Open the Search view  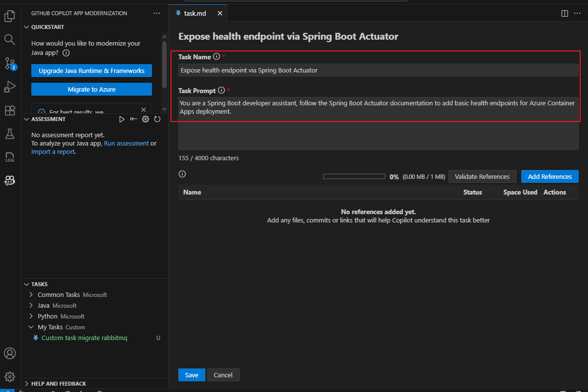point(10,39)
